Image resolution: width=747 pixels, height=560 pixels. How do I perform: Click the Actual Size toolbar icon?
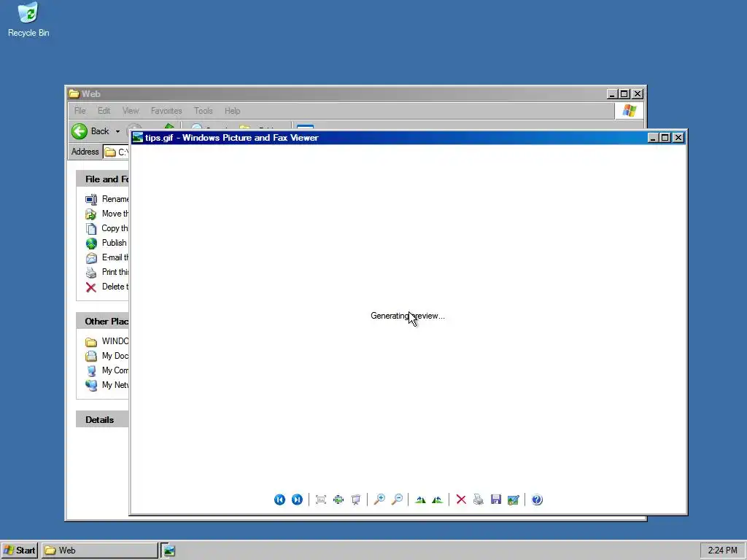338,499
